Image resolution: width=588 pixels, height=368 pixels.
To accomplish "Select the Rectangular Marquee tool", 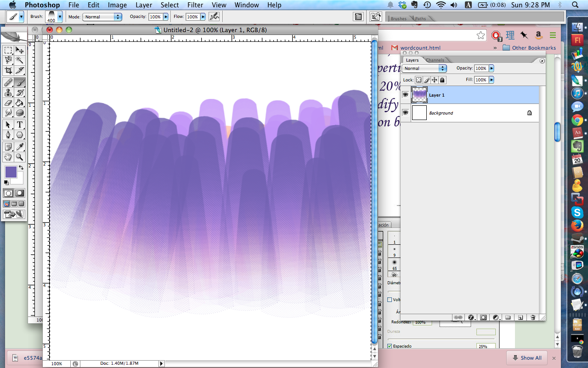I will click(8, 50).
